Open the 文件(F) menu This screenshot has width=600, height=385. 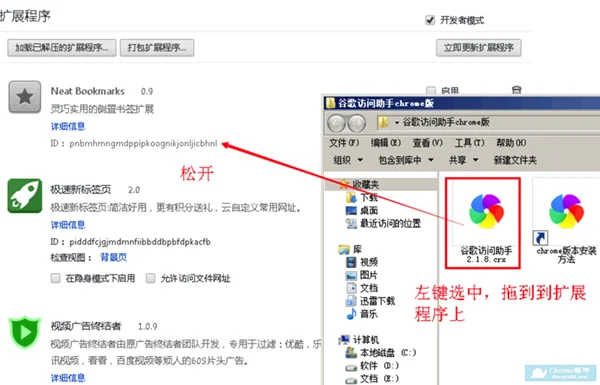[344, 143]
